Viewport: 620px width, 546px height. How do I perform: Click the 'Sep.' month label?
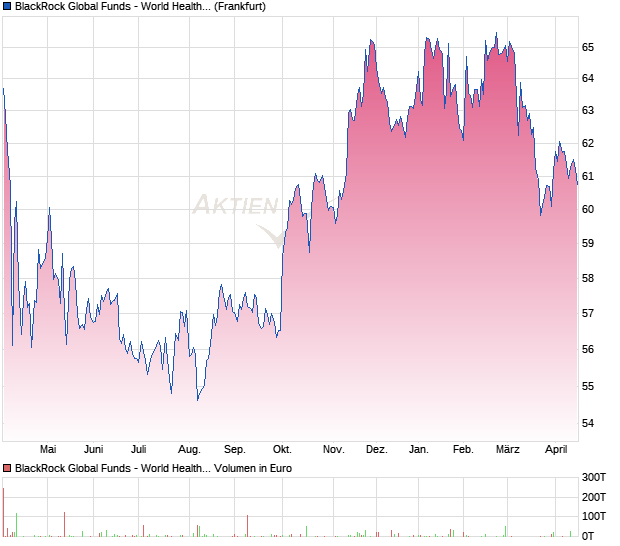pos(235,450)
